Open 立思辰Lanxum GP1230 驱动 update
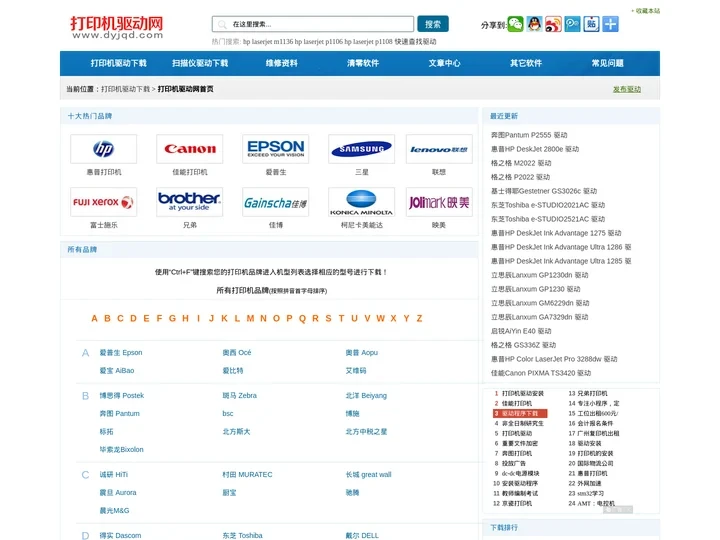 [x=535, y=289]
